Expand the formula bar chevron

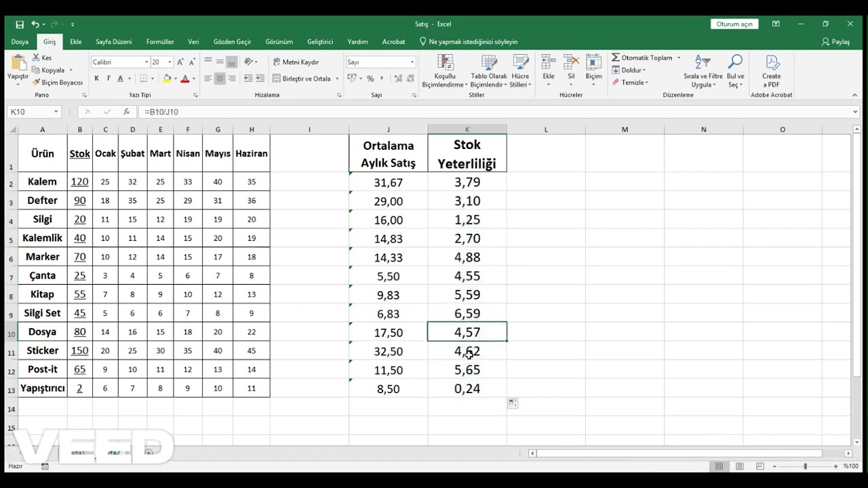click(x=855, y=112)
